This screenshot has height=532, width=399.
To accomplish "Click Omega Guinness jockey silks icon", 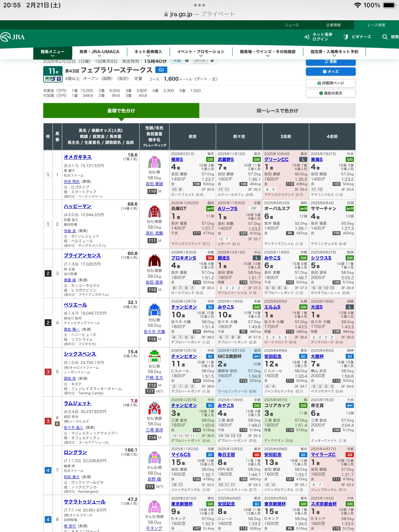I will click(154, 162).
